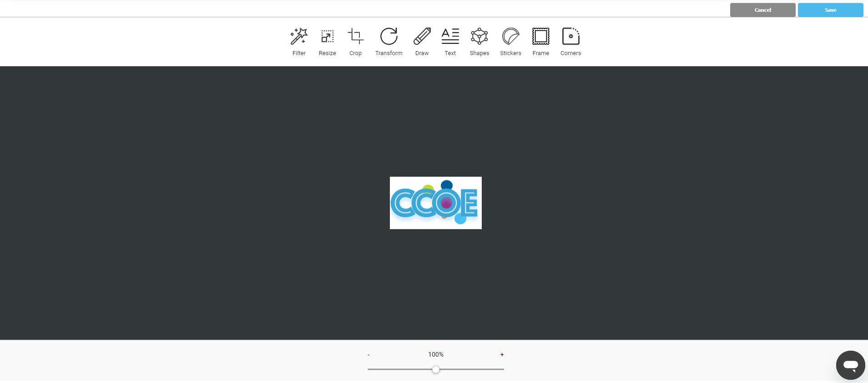Image resolution: width=868 pixels, height=383 pixels.
Task: Choose the Draw pencil tool
Action: (422, 41)
